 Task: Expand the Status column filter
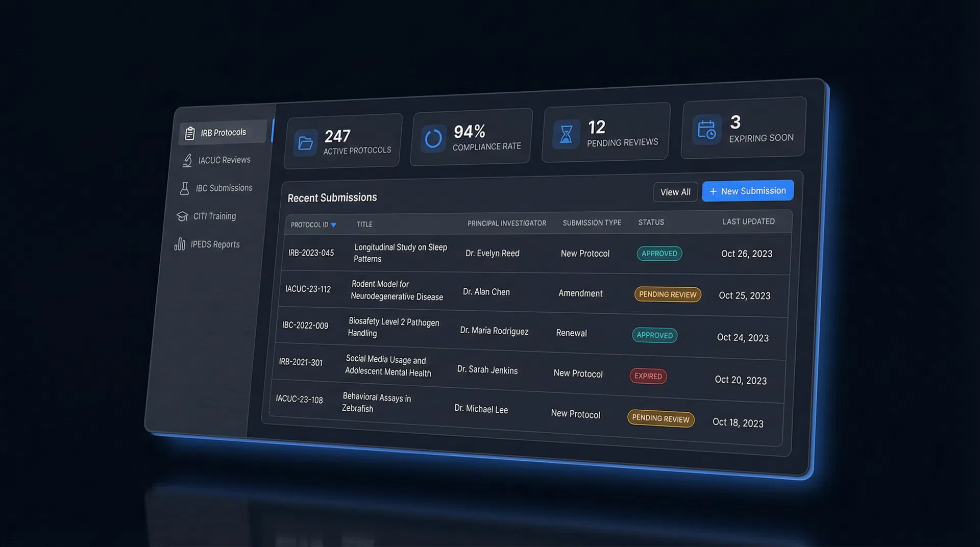pyautogui.click(x=651, y=222)
